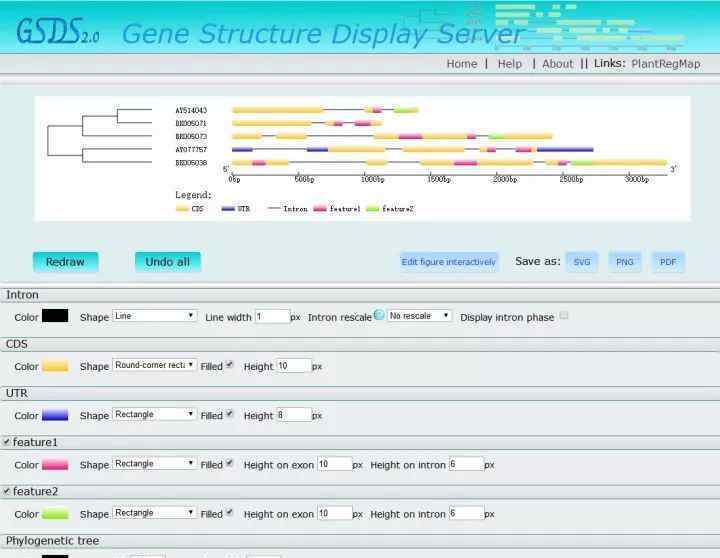This screenshot has width=720, height=558.
Task: Open the Help page
Action: point(510,64)
